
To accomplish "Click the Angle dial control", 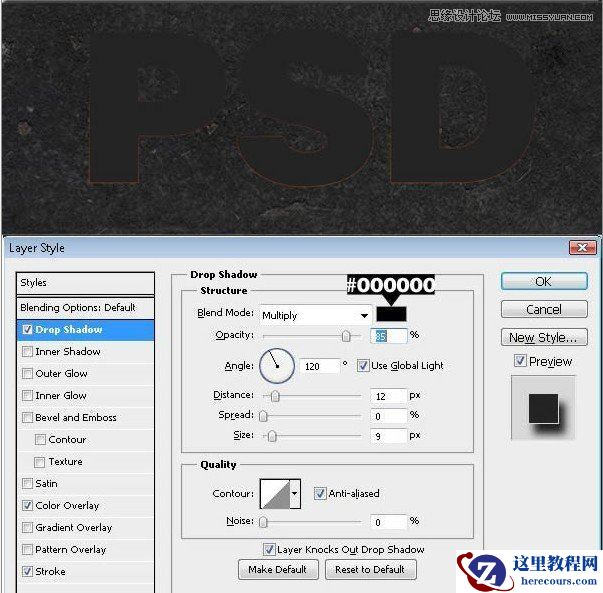I will 277,366.
